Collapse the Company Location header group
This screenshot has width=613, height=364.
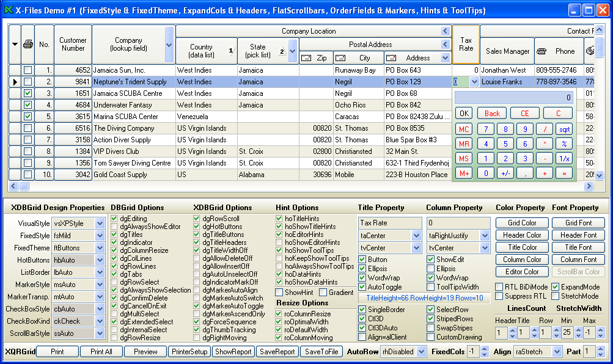click(x=446, y=31)
